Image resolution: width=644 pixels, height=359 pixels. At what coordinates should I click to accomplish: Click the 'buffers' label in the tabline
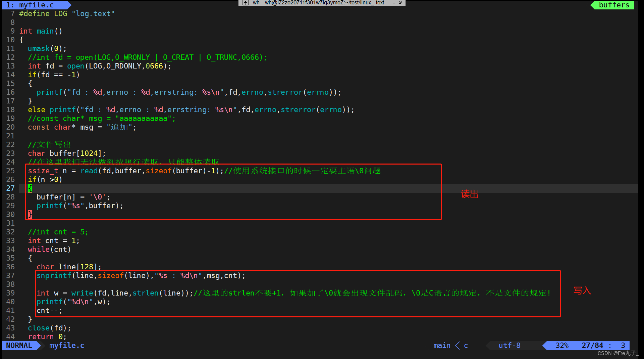[x=614, y=5]
